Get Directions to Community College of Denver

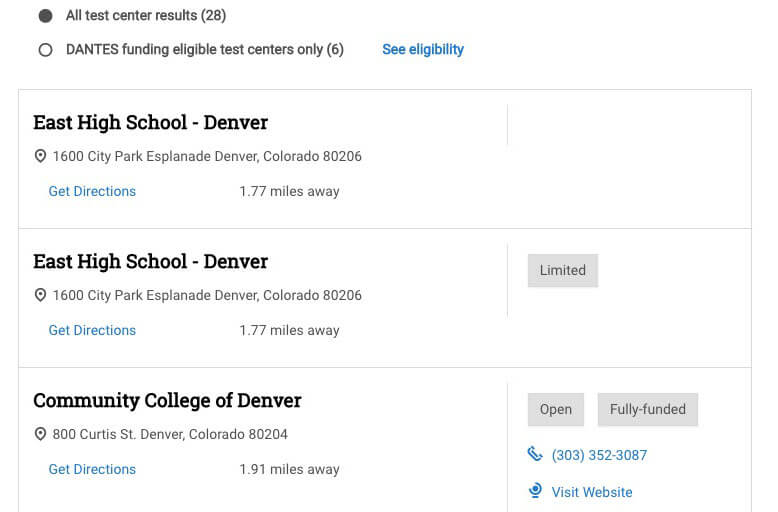92,469
